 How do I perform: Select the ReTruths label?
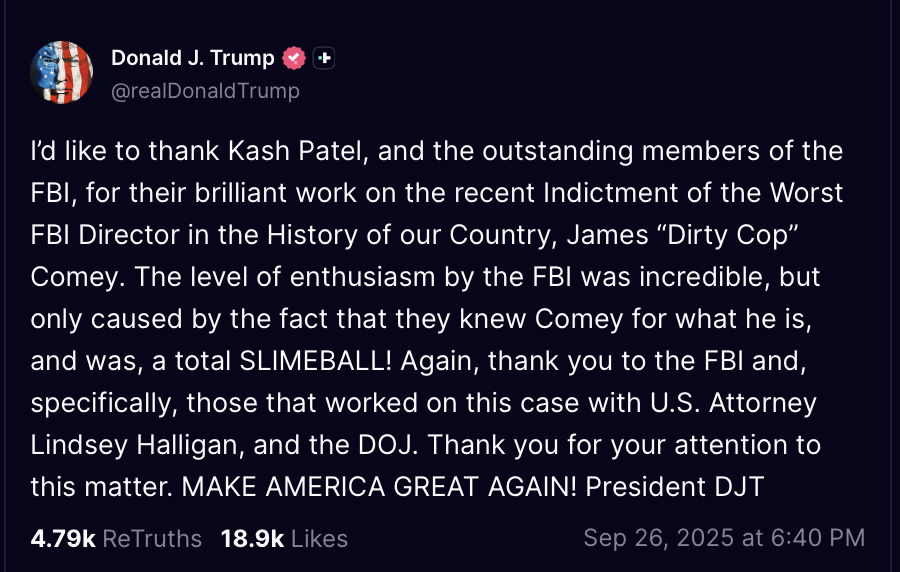click(152, 538)
